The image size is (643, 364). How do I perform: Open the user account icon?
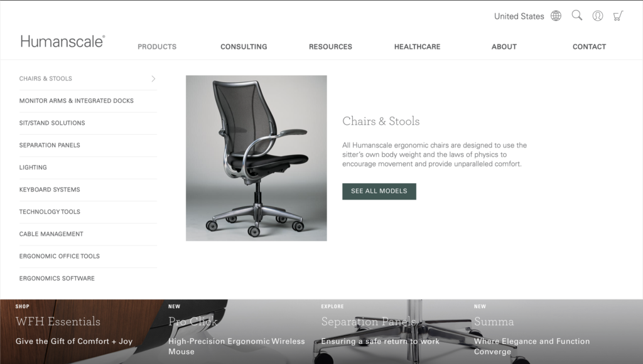[x=598, y=16]
